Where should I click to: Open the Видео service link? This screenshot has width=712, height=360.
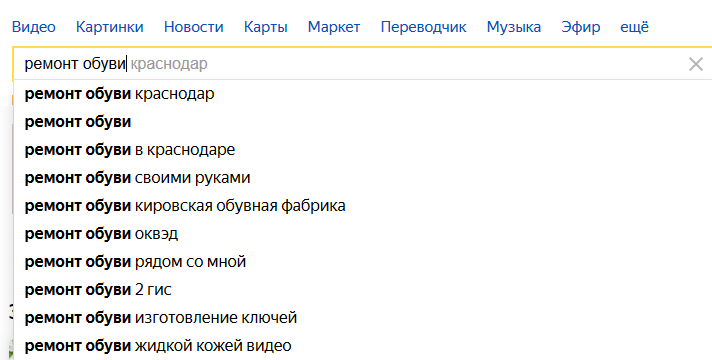click(34, 27)
